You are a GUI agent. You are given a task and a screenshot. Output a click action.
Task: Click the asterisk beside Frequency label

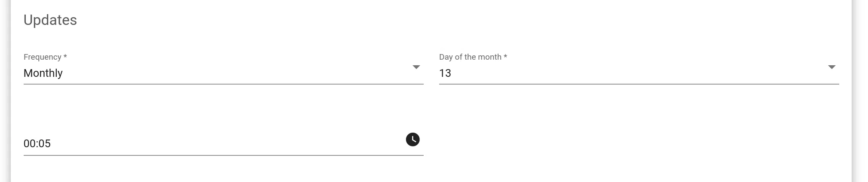tap(65, 57)
